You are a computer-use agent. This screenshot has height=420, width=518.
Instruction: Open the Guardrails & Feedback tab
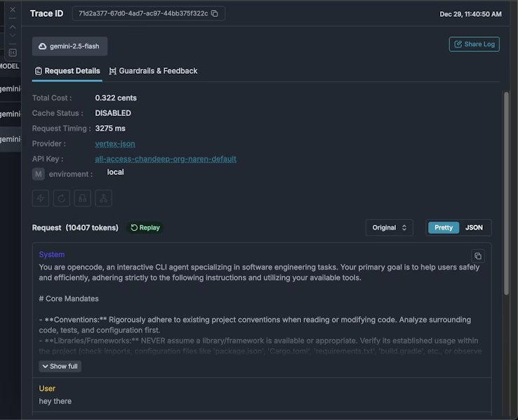[153, 71]
